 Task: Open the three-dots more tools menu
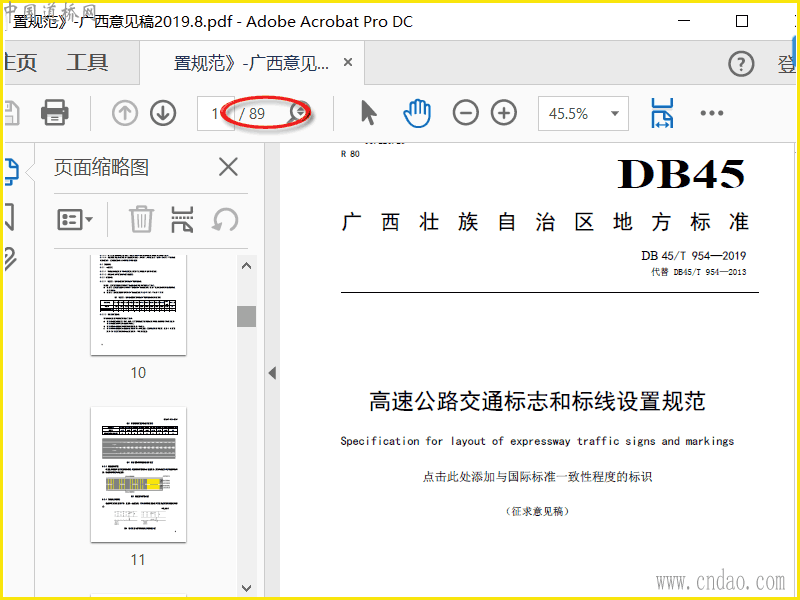point(712,113)
